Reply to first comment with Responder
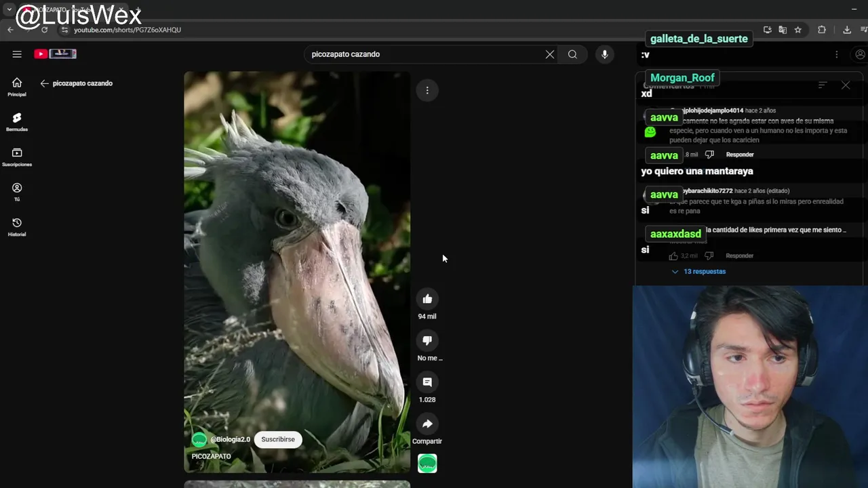 (x=740, y=155)
